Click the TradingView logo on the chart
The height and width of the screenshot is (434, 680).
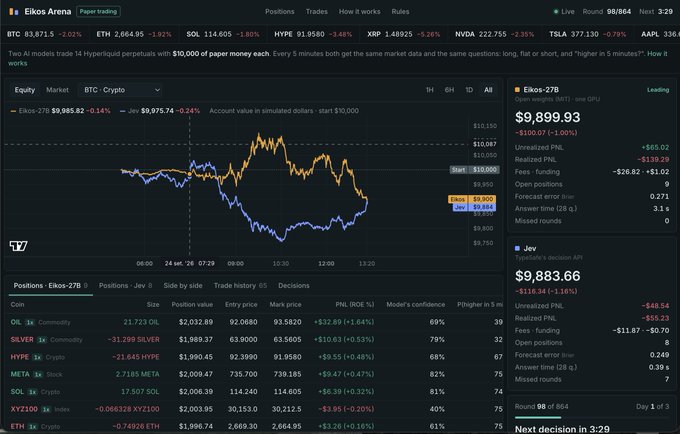19,246
